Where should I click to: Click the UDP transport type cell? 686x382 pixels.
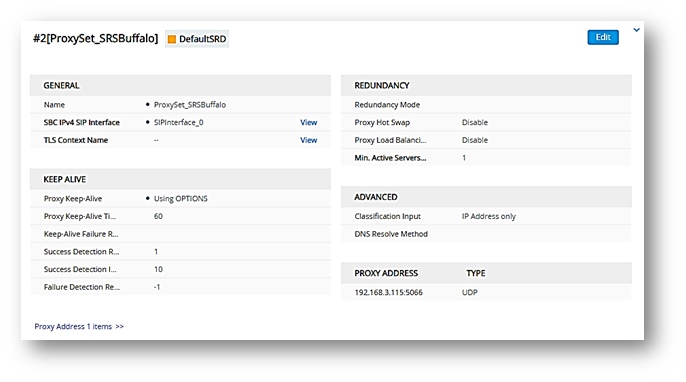tap(470, 292)
